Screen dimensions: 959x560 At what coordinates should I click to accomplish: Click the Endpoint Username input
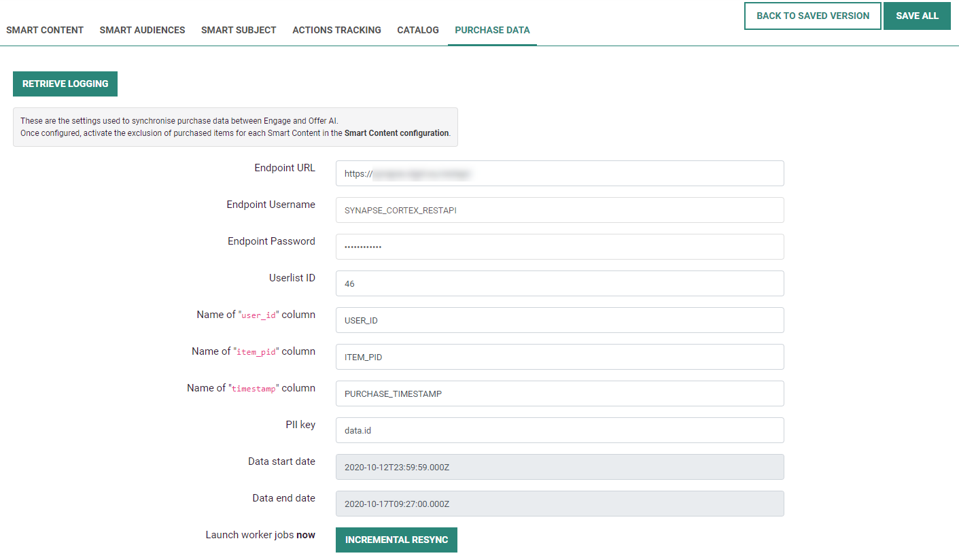559,210
